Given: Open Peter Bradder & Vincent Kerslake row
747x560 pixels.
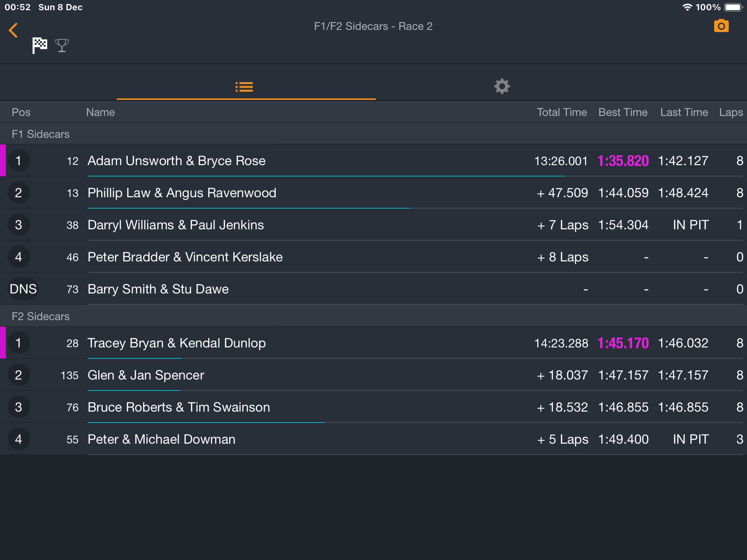Looking at the screenshot, I should (373, 257).
